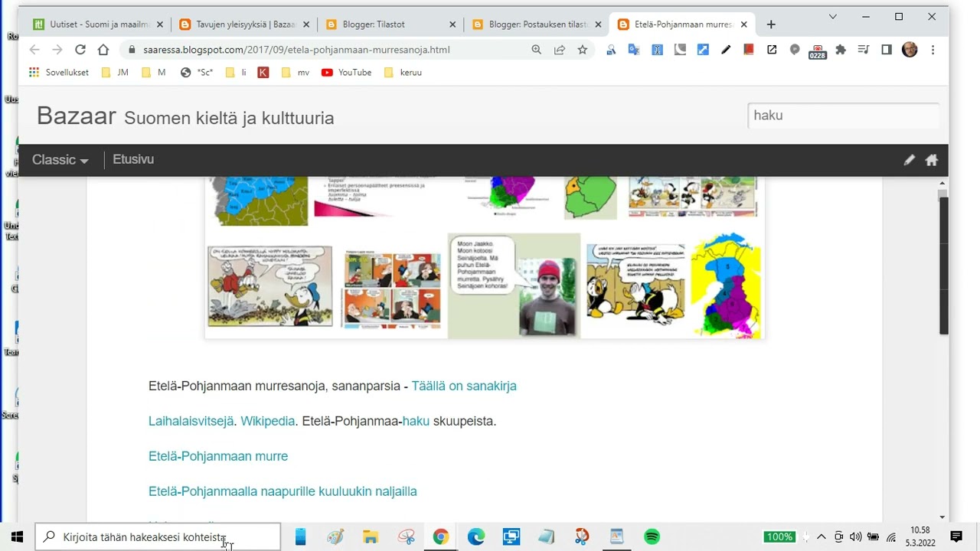Image resolution: width=980 pixels, height=551 pixels.
Task: Click the browser back arrow
Action: click(x=34, y=50)
